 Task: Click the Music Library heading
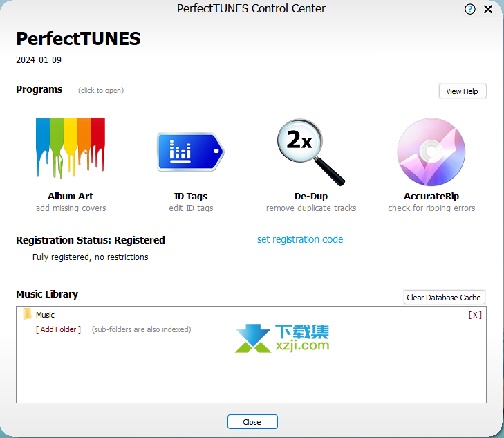[x=47, y=294]
